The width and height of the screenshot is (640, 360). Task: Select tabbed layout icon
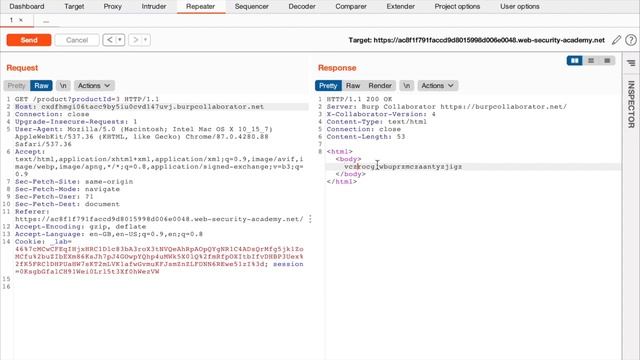[607, 61]
